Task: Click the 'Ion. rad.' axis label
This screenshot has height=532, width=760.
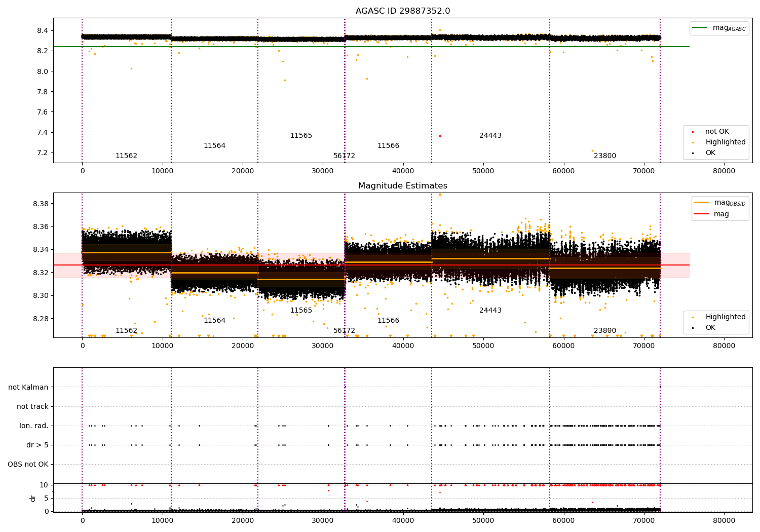Action: tap(34, 426)
